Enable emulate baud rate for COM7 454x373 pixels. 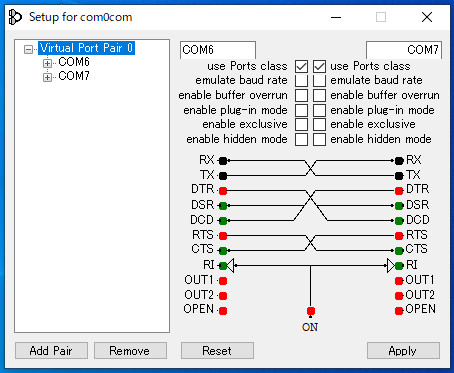tap(319, 81)
